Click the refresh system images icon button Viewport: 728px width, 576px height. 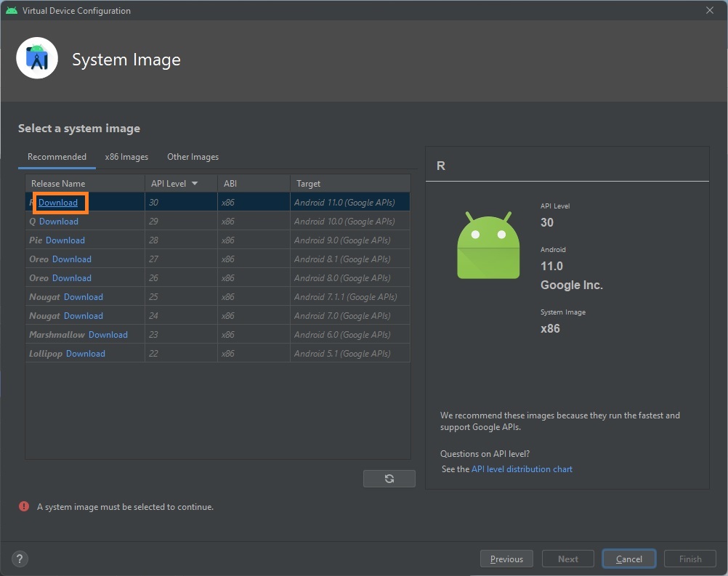click(389, 479)
